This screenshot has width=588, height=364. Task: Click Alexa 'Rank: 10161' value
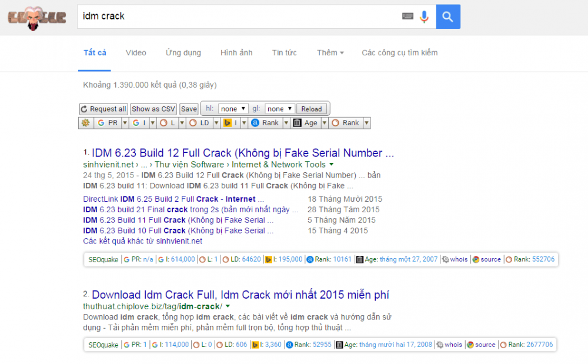tap(329, 259)
